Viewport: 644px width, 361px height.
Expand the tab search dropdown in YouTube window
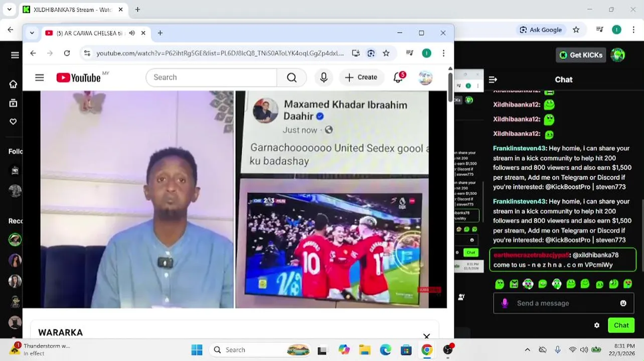coord(32,33)
